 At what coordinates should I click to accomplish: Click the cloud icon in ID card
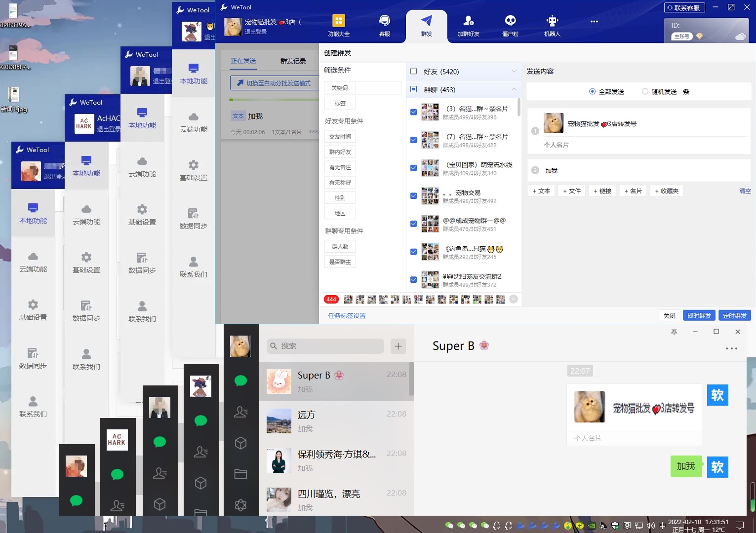point(740,36)
